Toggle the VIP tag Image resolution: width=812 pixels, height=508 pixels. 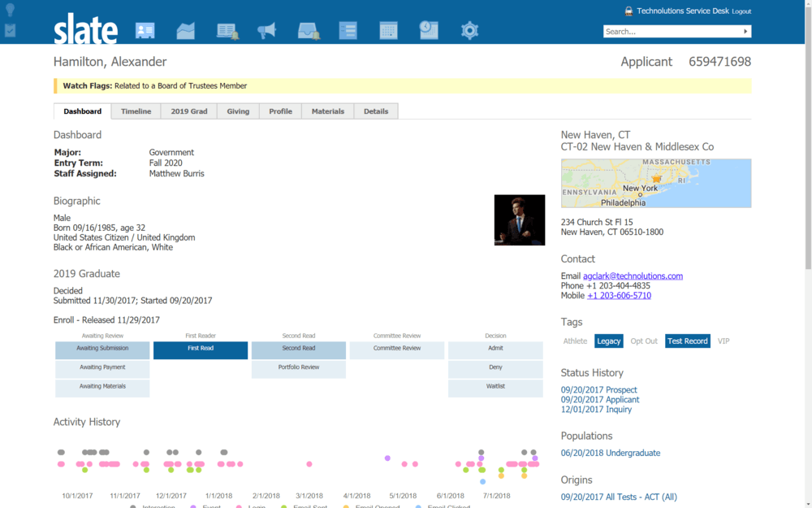click(723, 341)
